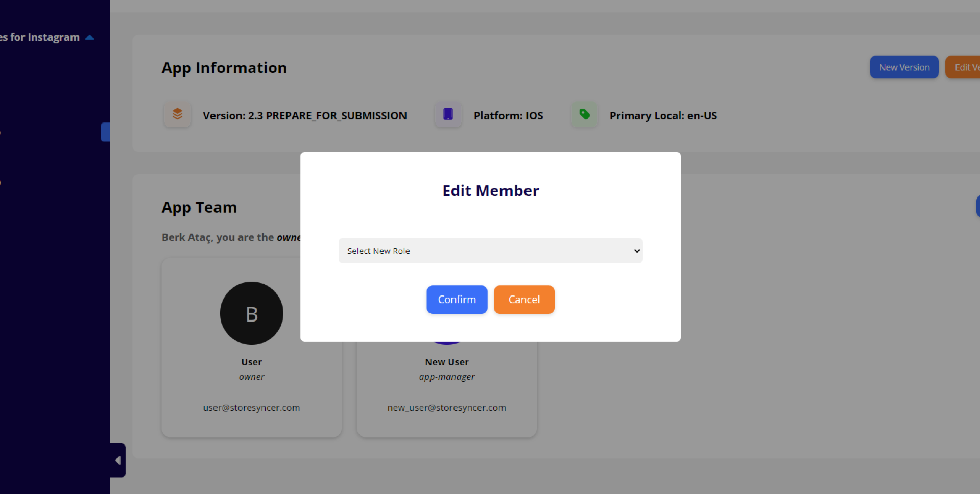Confirm the member role change
The width and height of the screenshot is (980, 494).
(x=457, y=300)
